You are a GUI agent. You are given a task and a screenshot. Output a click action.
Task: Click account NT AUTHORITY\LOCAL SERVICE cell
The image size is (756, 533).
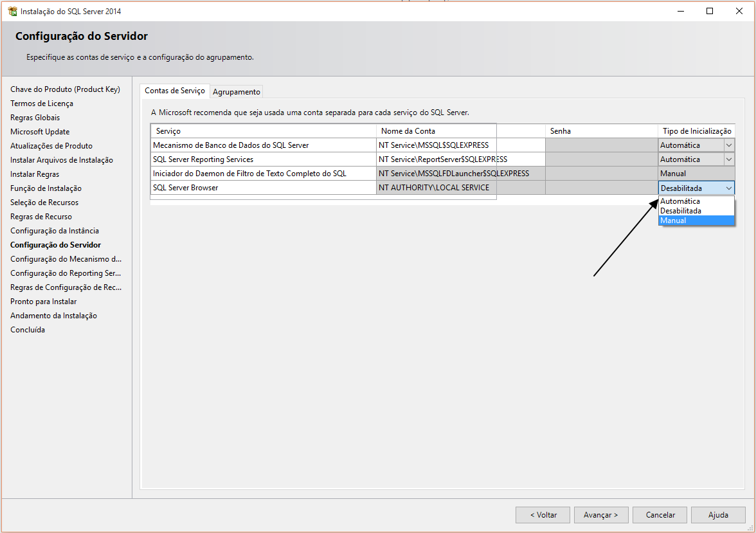point(460,188)
